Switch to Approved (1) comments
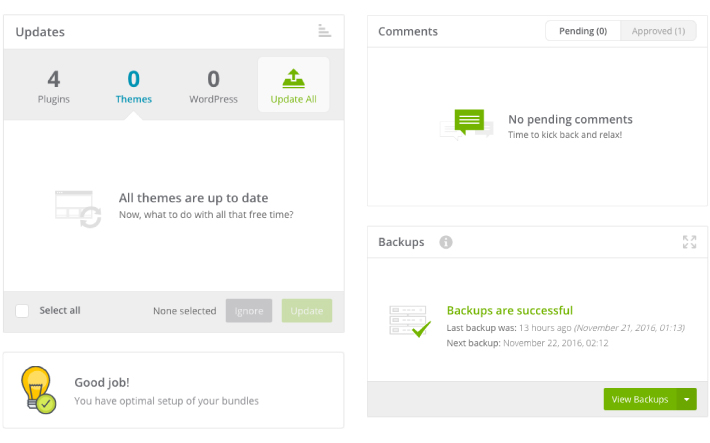This screenshot has width=710, height=443. [x=658, y=31]
